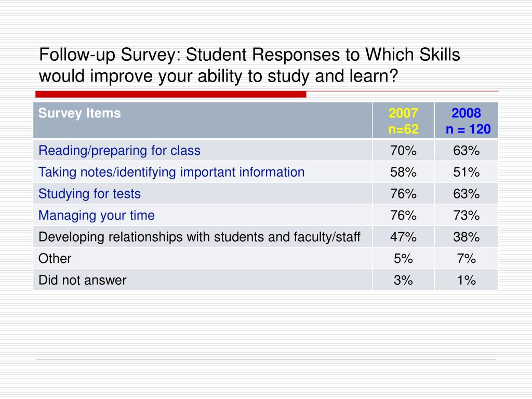Image resolution: width=532 pixels, height=399 pixels.
Task: Click the yellow 2007 n=62 column header
Action: pyautogui.click(x=403, y=120)
